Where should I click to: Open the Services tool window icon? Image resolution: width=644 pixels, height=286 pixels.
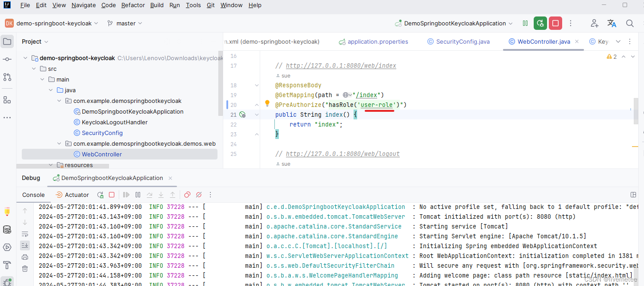click(x=7, y=247)
